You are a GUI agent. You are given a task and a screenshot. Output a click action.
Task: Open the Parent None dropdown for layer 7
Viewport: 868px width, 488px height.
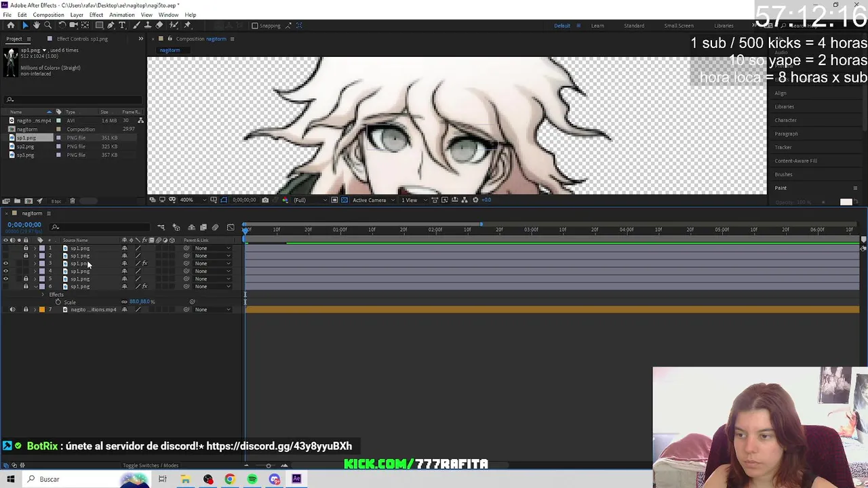(214, 310)
